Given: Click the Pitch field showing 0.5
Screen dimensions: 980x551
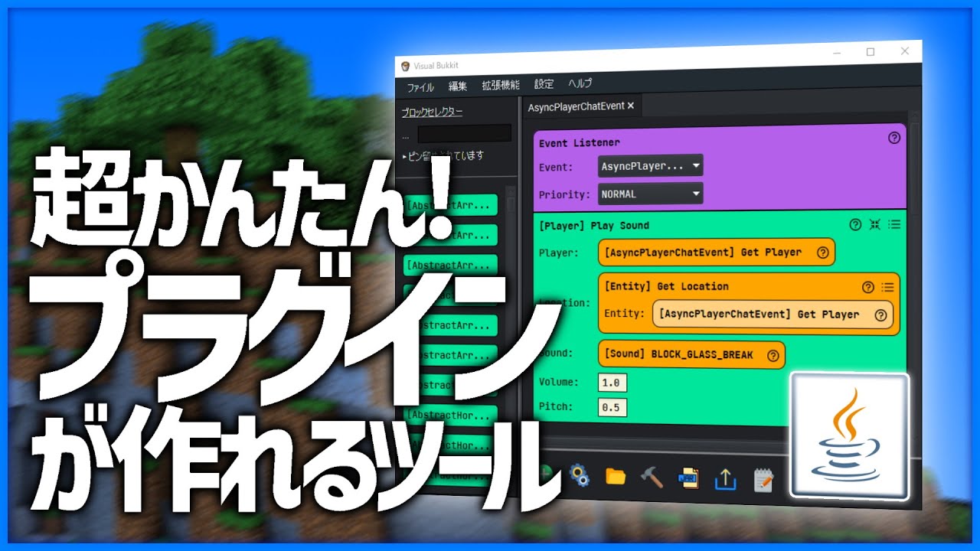Looking at the screenshot, I should point(612,407).
